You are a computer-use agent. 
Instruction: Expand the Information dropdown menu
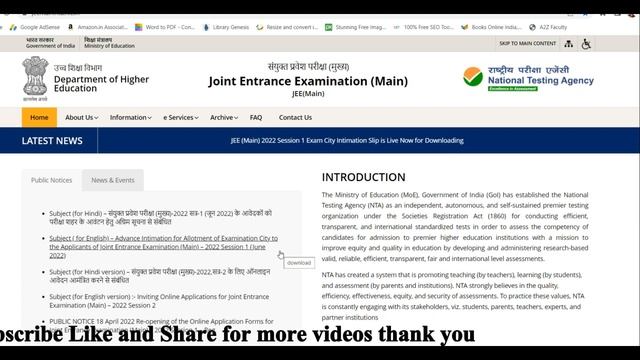click(x=131, y=118)
